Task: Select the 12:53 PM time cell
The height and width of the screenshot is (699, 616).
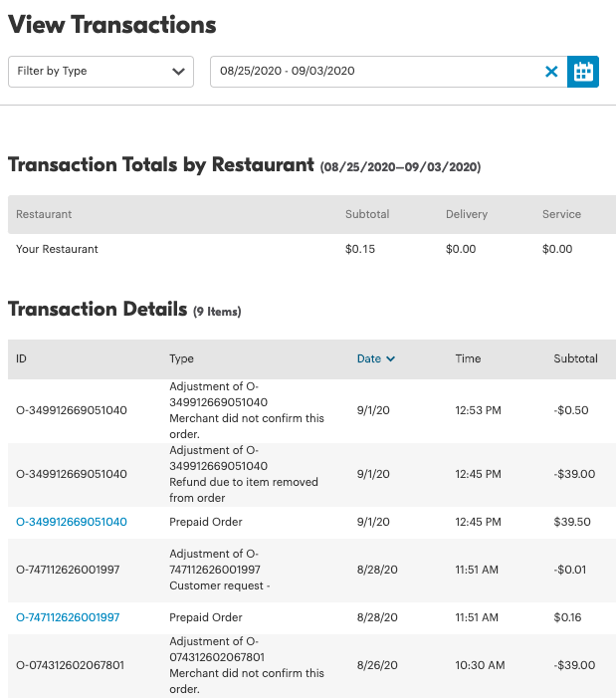Action: (478, 410)
